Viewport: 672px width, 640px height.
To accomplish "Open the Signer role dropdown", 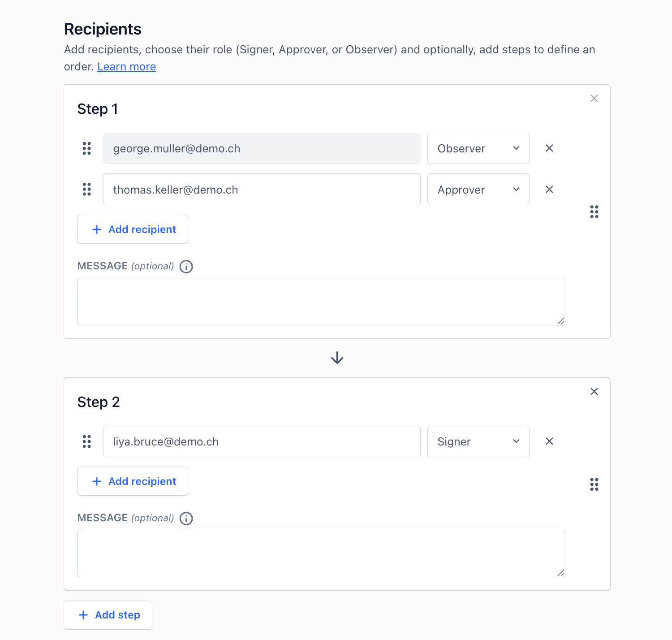I will point(478,441).
